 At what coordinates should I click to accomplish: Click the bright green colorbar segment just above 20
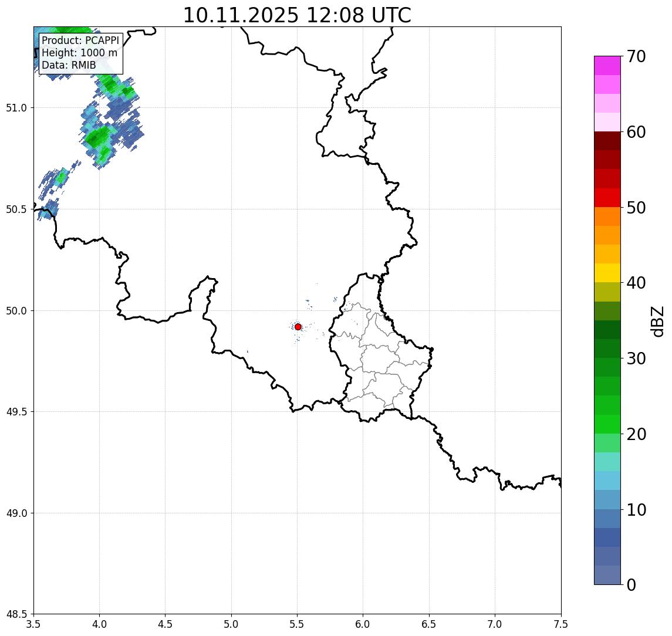pyautogui.click(x=607, y=424)
